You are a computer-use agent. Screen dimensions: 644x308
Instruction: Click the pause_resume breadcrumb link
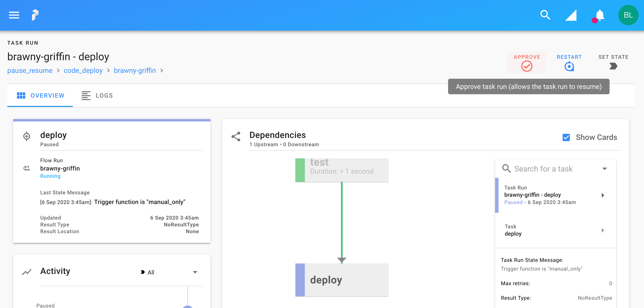[30, 70]
